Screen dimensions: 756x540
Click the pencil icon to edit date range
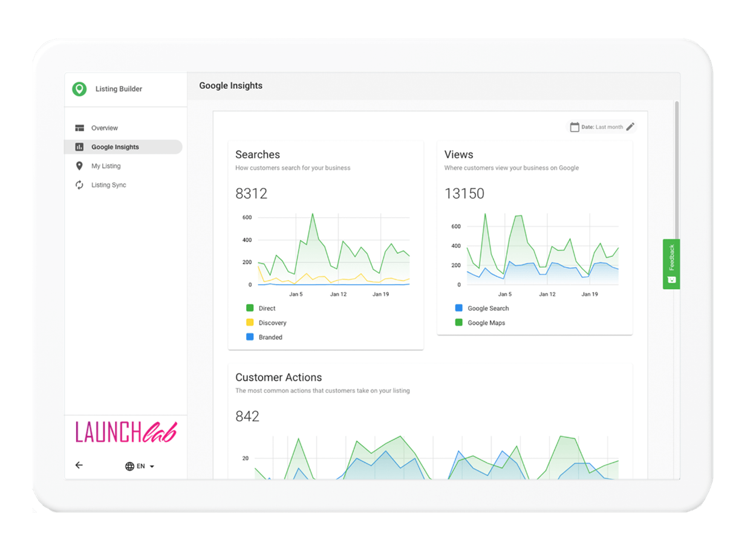tap(630, 126)
